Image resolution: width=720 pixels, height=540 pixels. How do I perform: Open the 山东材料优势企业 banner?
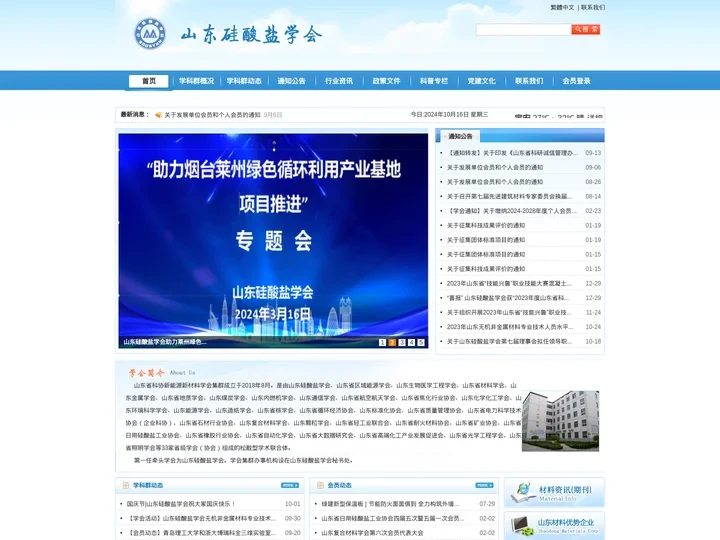tap(554, 526)
